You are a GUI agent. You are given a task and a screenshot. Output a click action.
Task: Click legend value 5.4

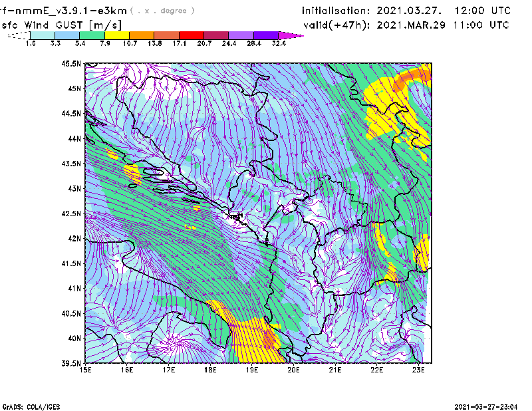tap(80, 43)
